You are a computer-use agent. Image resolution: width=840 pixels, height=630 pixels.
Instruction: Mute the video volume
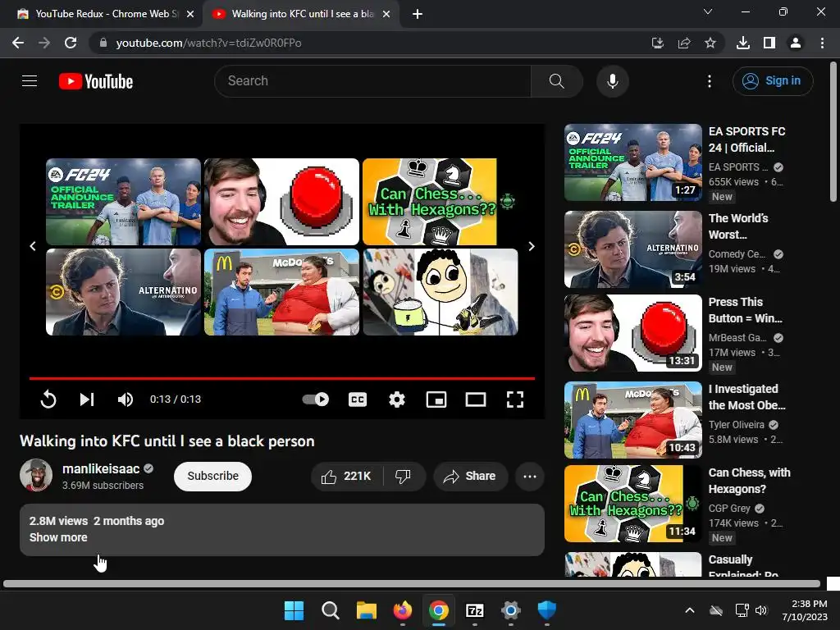[x=126, y=399]
